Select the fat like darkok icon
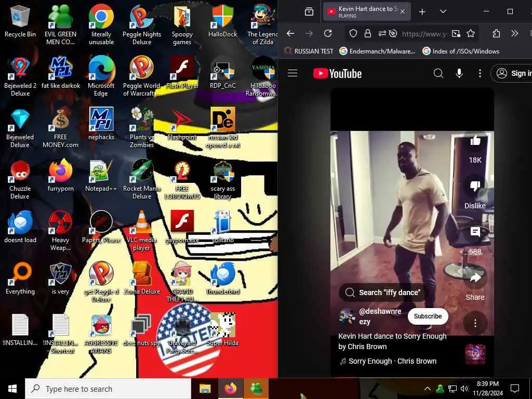 click(60, 73)
